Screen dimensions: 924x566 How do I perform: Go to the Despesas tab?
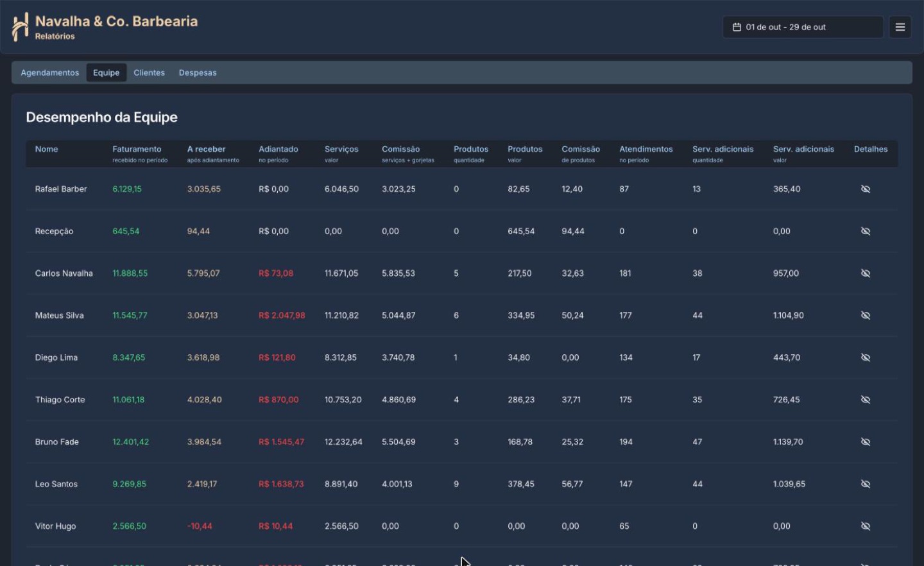click(198, 73)
